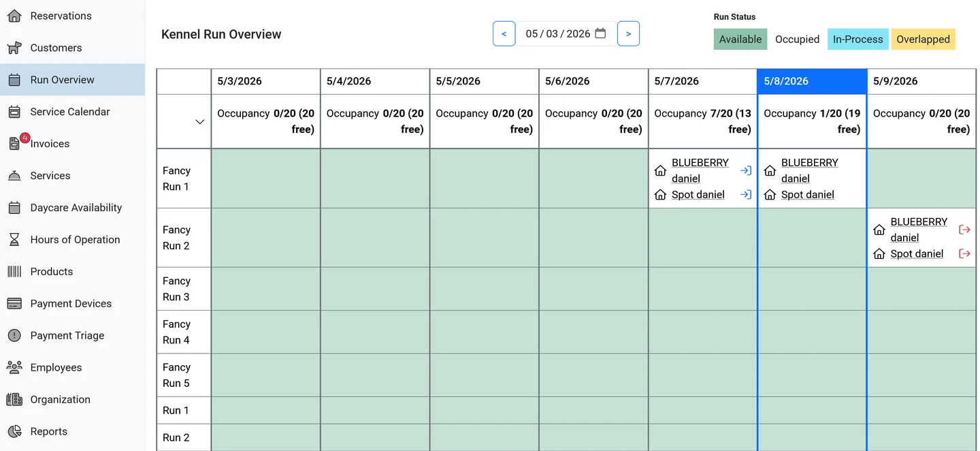
Task: Click the Fancy Run 5 row label
Action: coord(184,375)
